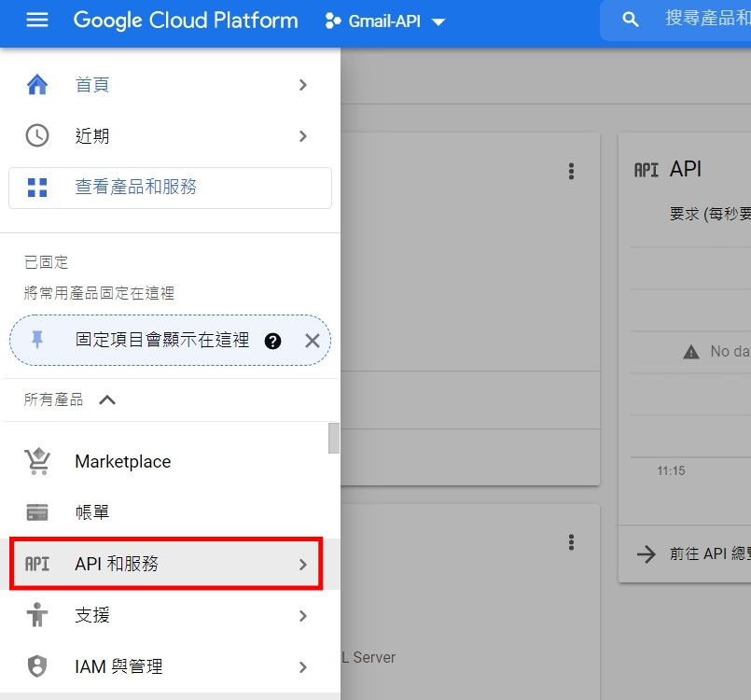Click the project hexagon icon beside Gmail-API
Screen dimensions: 751x700
[x=333, y=21]
